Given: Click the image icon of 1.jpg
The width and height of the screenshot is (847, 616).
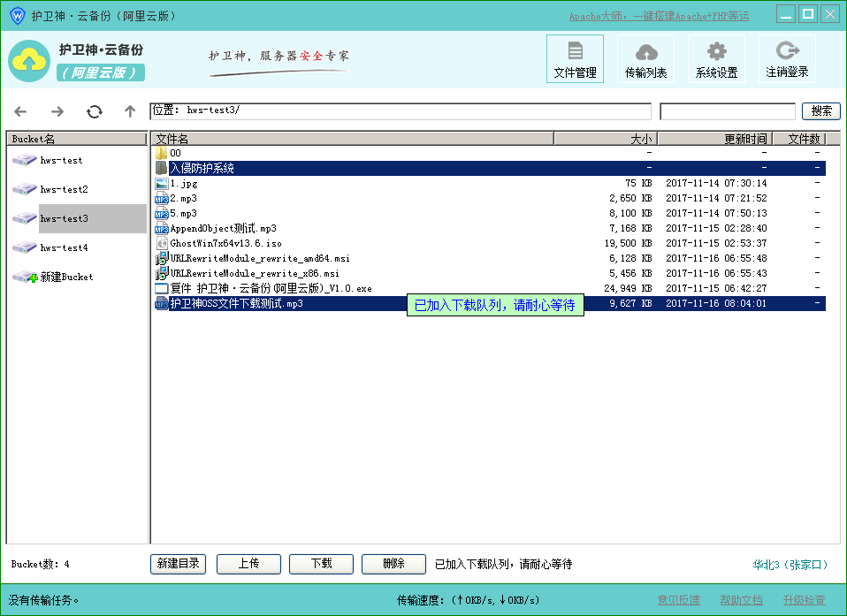Looking at the screenshot, I should 161,184.
